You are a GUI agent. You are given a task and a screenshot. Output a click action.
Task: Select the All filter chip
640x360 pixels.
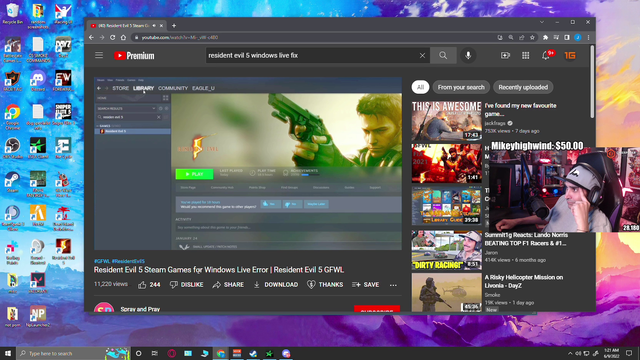click(420, 87)
